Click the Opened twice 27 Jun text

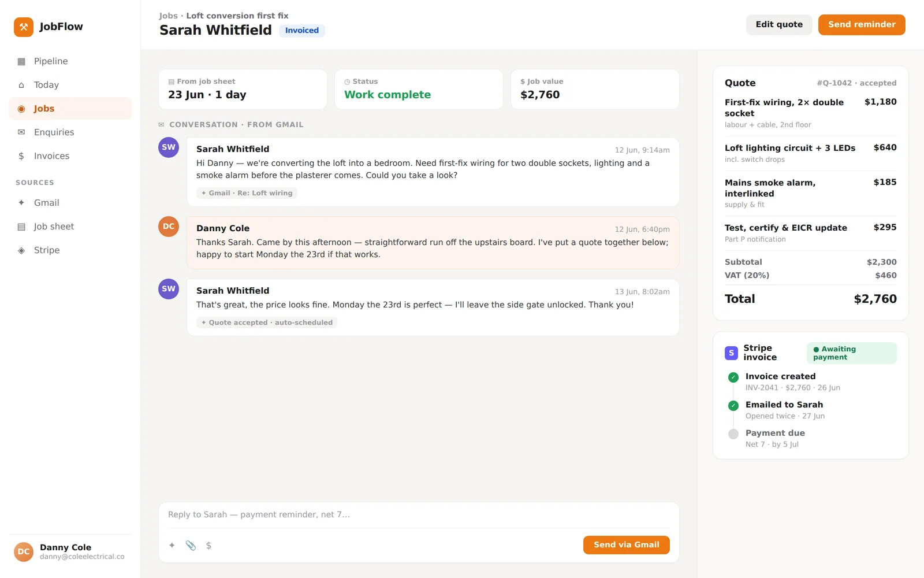(x=785, y=416)
